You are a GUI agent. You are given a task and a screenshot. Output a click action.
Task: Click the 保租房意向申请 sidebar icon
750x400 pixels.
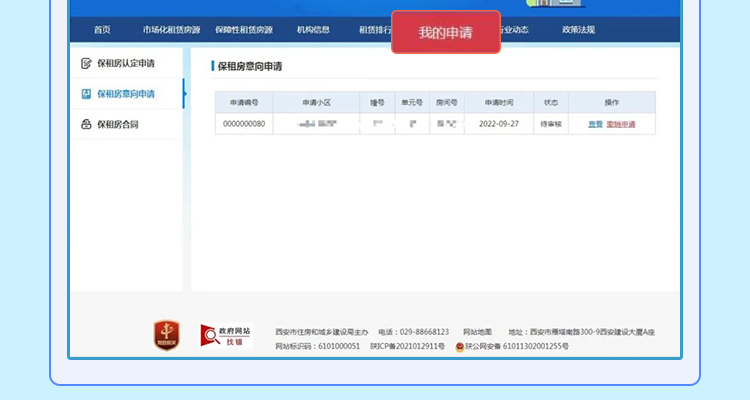(x=86, y=94)
